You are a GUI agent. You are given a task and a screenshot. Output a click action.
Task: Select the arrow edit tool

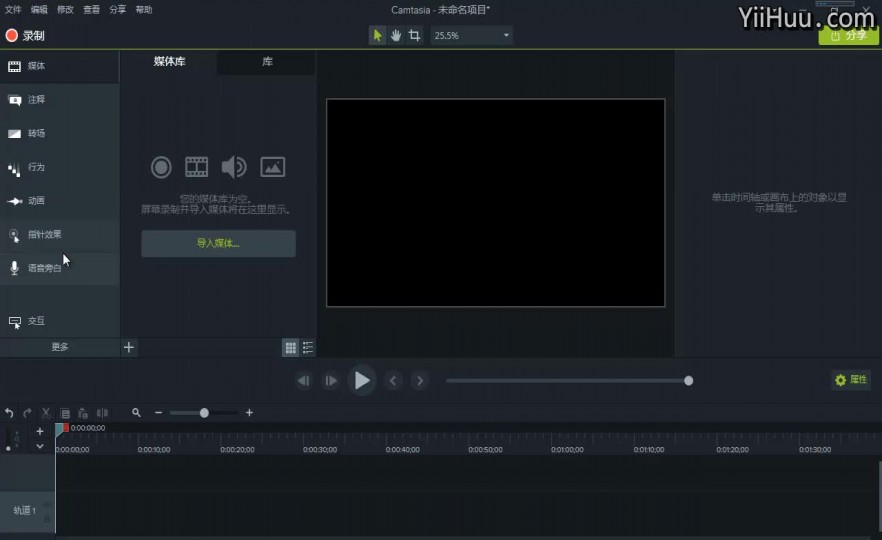[377, 35]
